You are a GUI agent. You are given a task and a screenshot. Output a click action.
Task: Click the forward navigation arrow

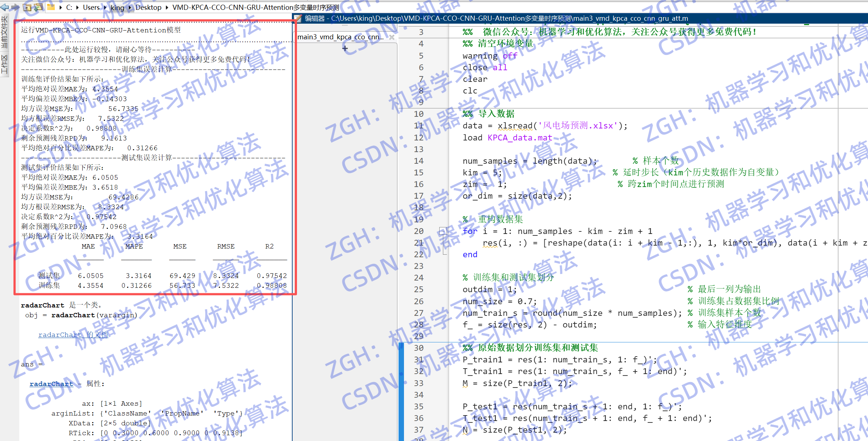click(x=15, y=7)
